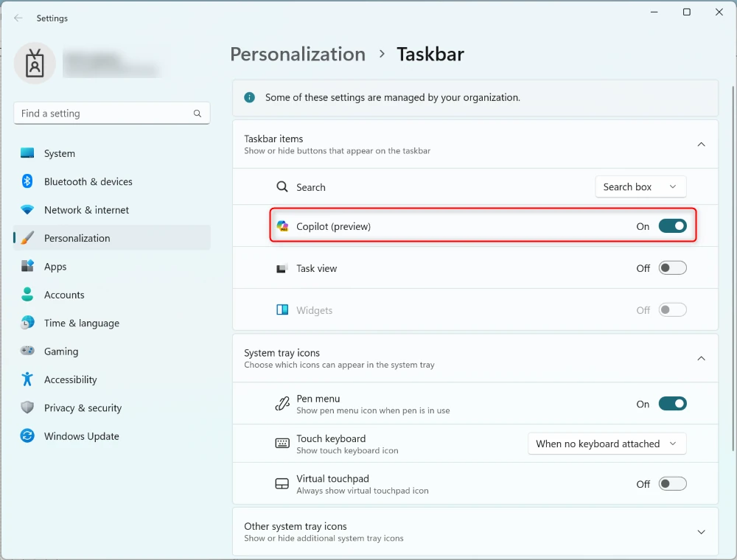Click the Copilot (preview) label

[x=333, y=226]
